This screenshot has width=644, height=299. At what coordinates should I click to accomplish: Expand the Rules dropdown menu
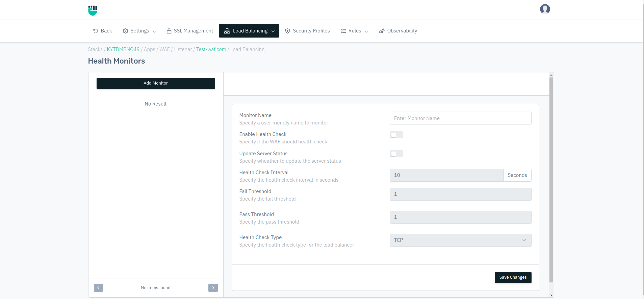click(354, 31)
